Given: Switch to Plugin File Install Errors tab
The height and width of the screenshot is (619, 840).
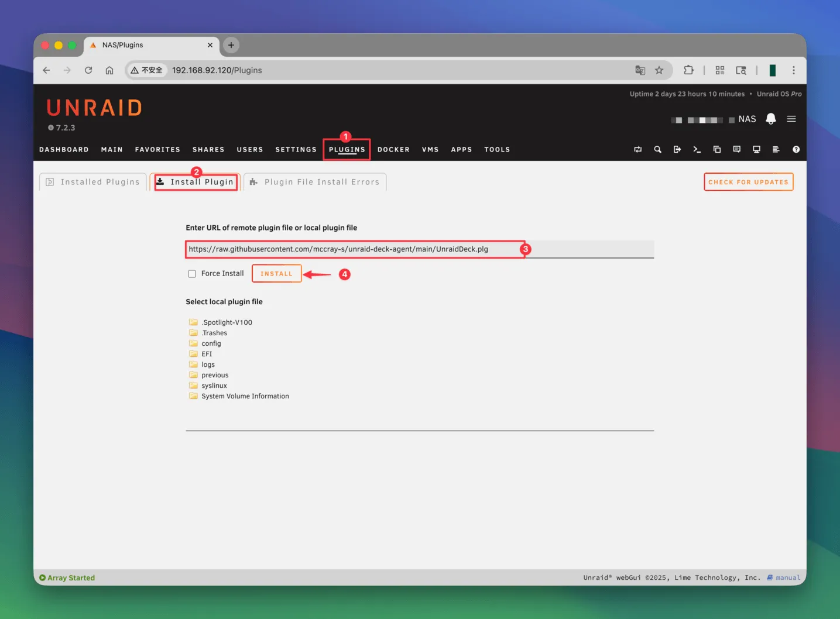Looking at the screenshot, I should [315, 182].
